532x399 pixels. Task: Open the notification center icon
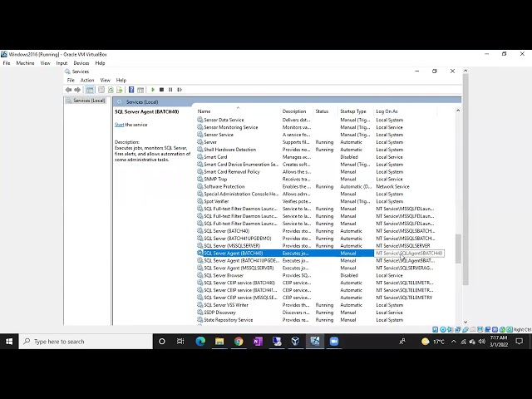point(519,342)
